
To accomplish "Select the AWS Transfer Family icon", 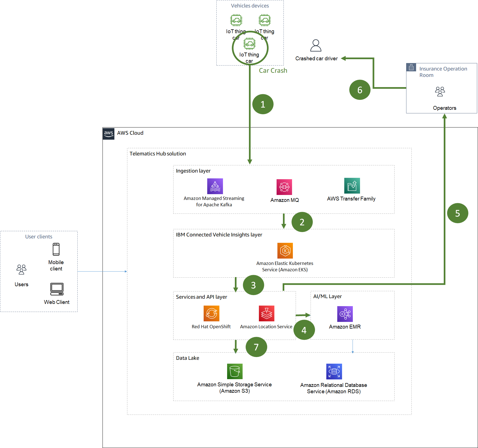I will point(352,186).
